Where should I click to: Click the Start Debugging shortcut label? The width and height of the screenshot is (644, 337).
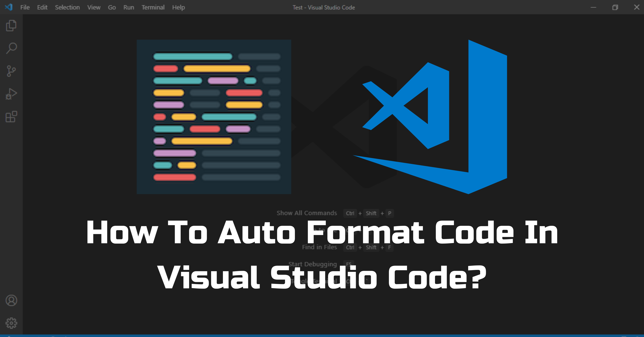(x=313, y=264)
